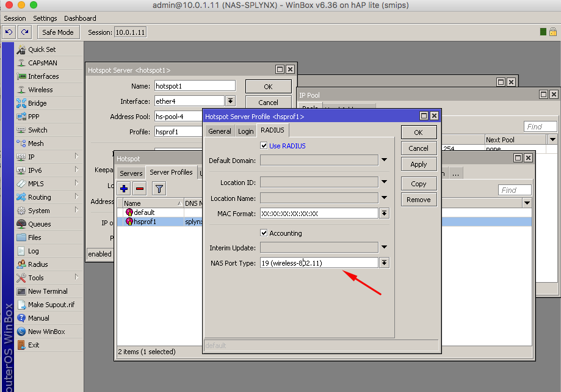
Task: Click the Copy button in profile dialog
Action: click(x=418, y=184)
